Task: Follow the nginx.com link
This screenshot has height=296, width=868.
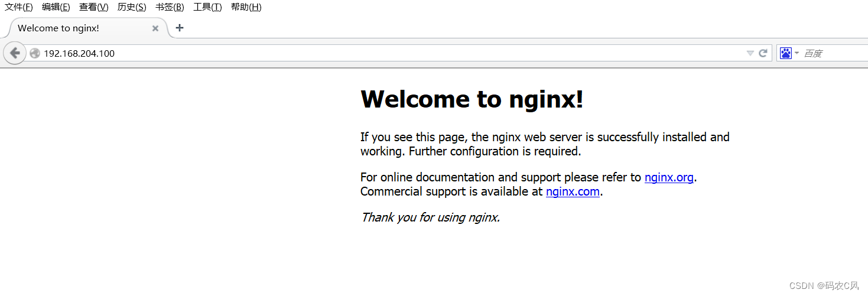Action: (573, 191)
